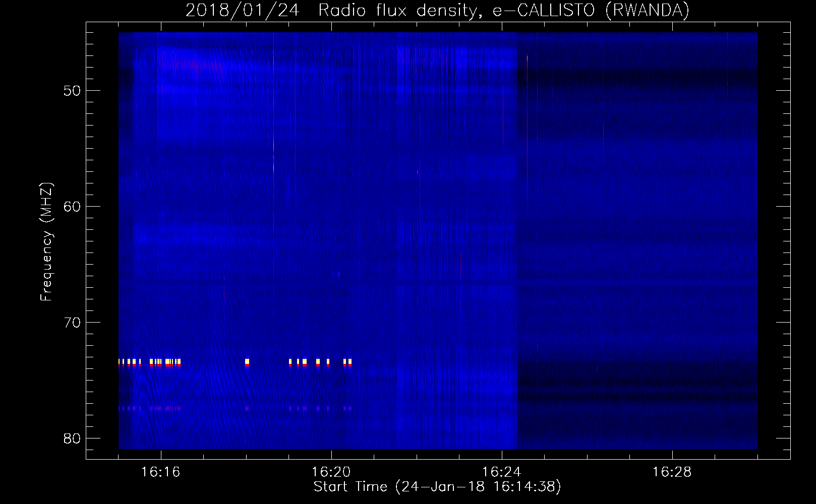Click the 16:16 time axis label

(x=160, y=472)
